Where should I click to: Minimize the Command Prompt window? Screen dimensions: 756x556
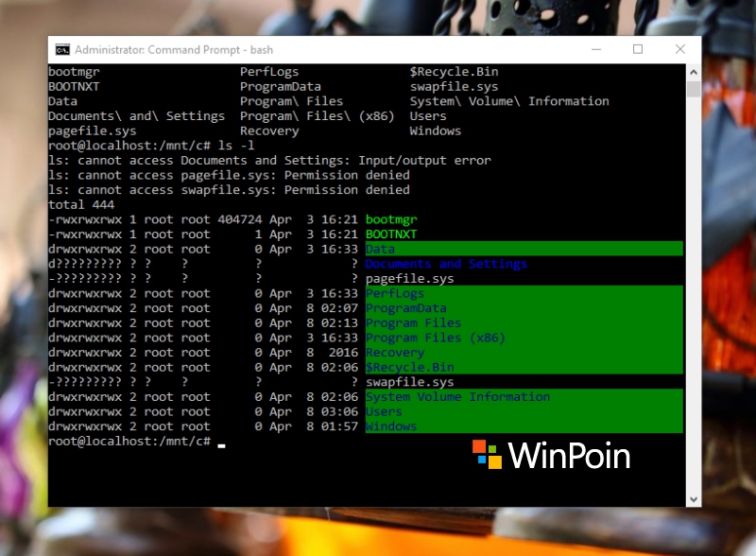(x=596, y=49)
